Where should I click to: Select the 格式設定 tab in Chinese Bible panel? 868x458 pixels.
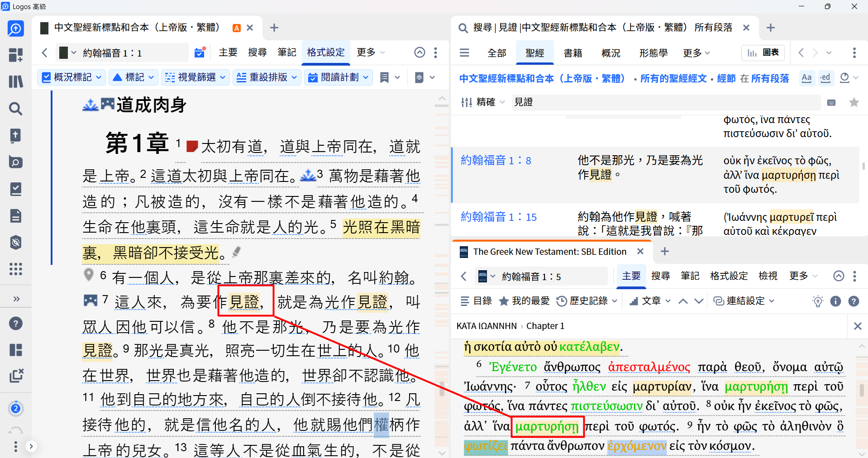click(x=326, y=52)
